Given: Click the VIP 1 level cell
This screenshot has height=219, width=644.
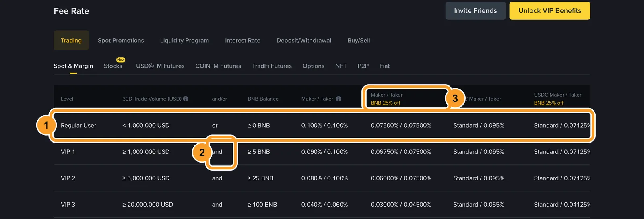Looking at the screenshot, I should (68, 152).
